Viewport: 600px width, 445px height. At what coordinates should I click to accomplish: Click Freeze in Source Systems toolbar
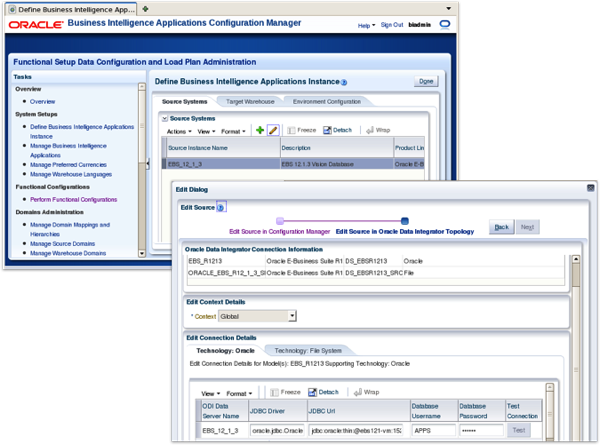[302, 130]
